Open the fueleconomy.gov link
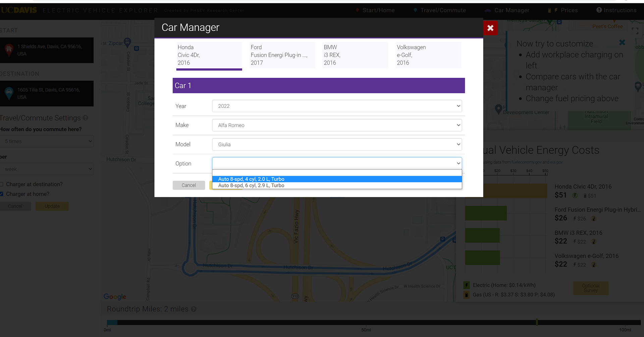This screenshot has height=337, width=644. tap(526, 162)
